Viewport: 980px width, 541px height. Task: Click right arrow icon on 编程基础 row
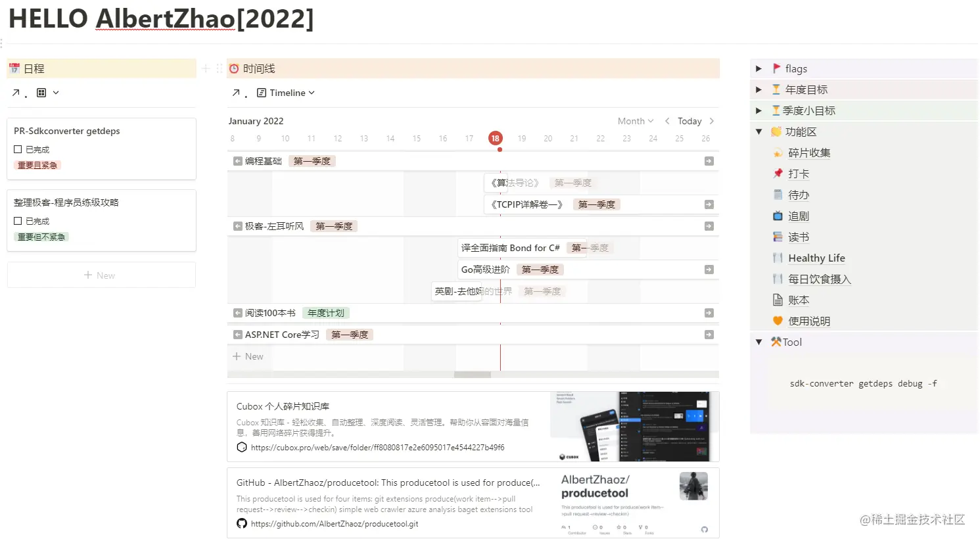(x=709, y=161)
